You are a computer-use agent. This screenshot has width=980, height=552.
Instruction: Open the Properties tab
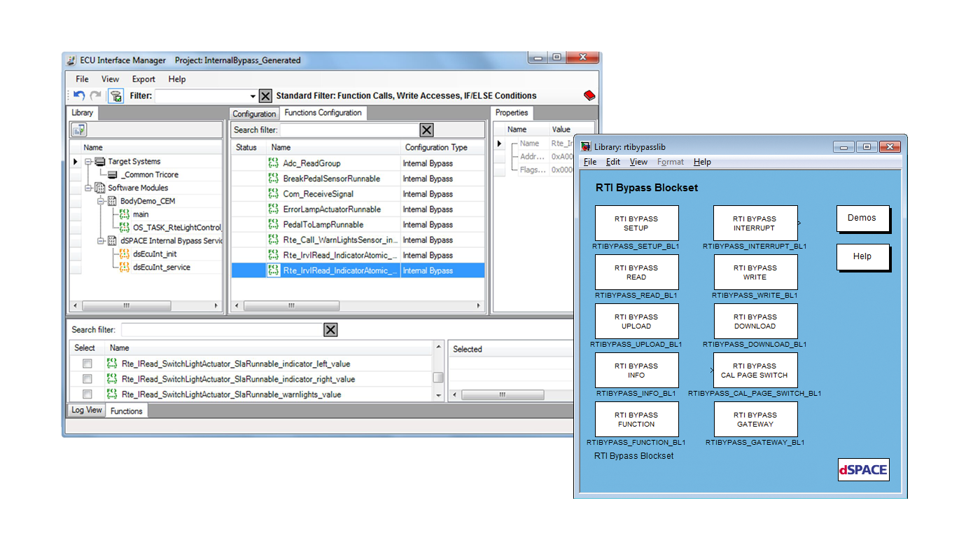512,113
